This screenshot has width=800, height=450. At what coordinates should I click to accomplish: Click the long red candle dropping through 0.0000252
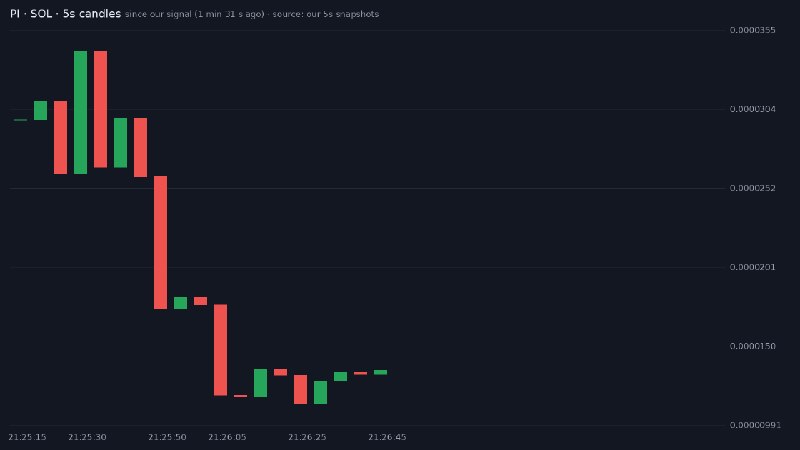160,242
